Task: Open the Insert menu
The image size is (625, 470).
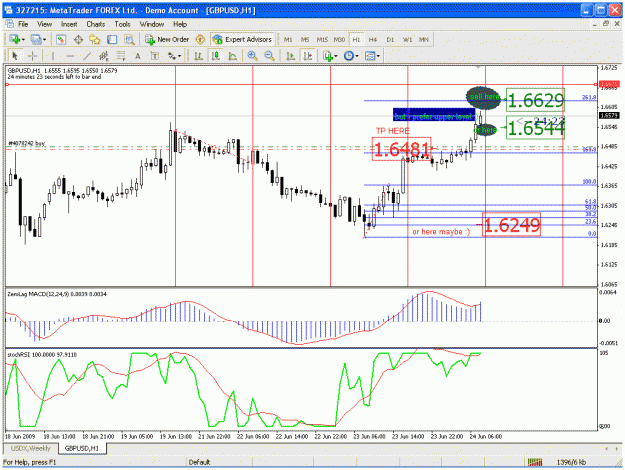Action: [x=69, y=24]
